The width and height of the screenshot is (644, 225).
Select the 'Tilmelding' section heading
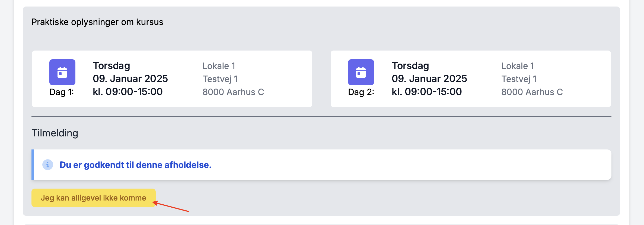pyautogui.click(x=55, y=133)
